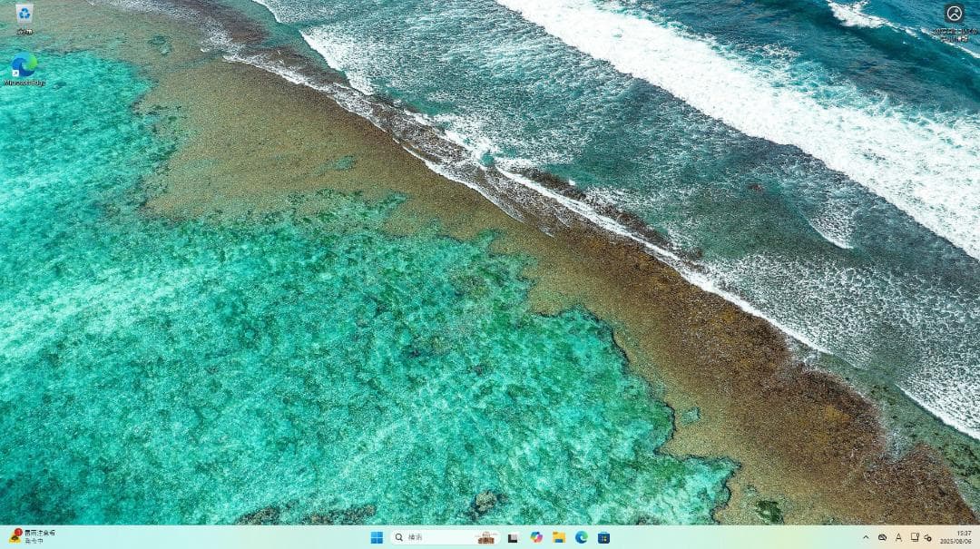The image size is (980, 549).
Task: Open File Explorer from the taskbar
Action: pos(558,536)
